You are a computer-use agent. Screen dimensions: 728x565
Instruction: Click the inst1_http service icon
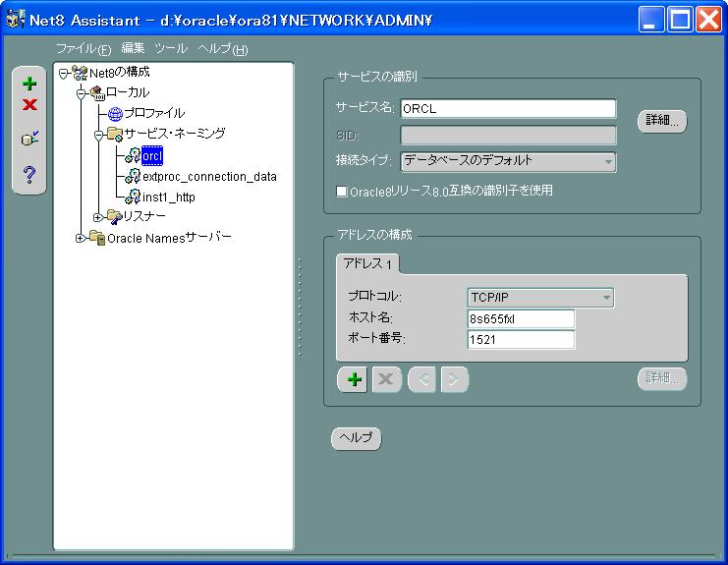[x=133, y=197]
